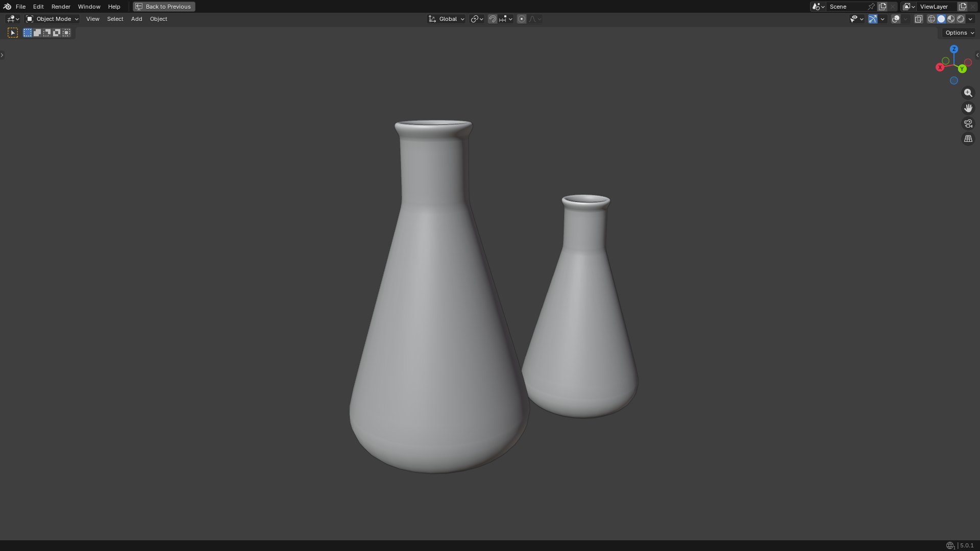Click the Z axis on navigation gizmo
This screenshot has width=980, height=551.
coord(954,49)
